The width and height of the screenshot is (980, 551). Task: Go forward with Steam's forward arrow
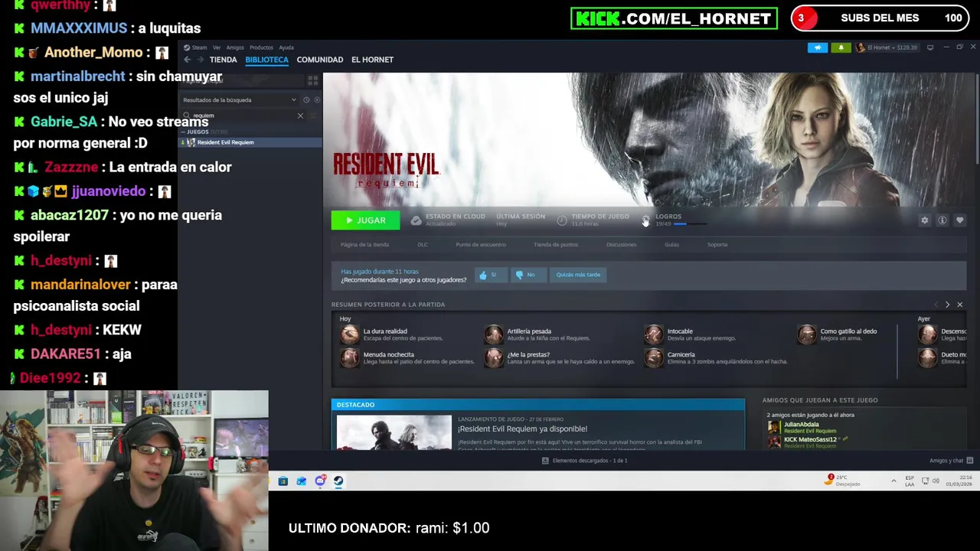(x=201, y=60)
